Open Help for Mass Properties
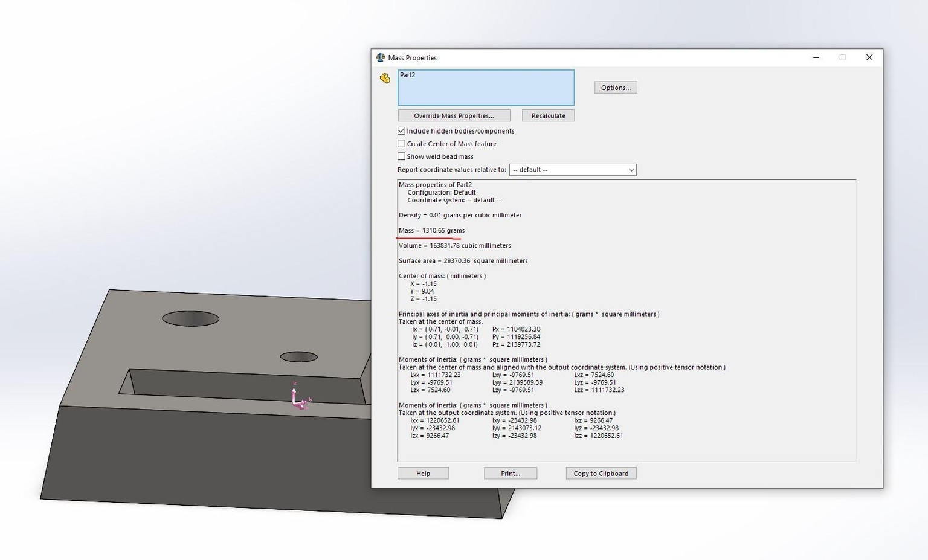The height and width of the screenshot is (560, 928). pos(423,473)
